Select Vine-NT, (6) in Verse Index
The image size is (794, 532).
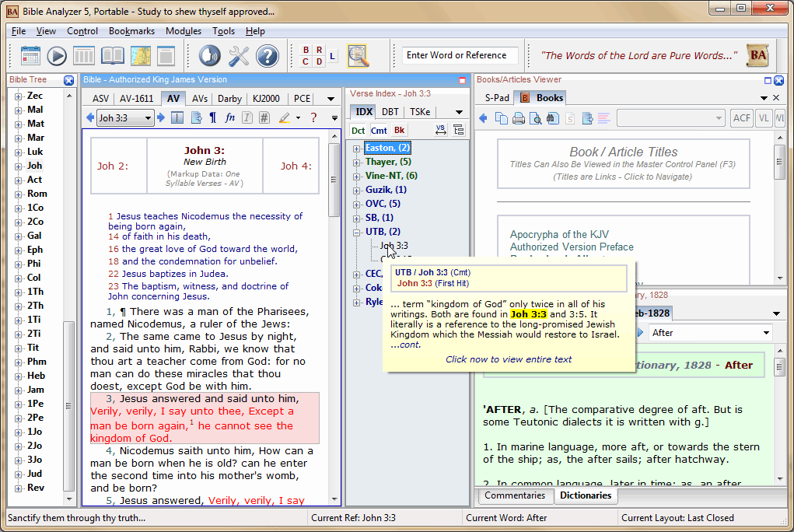coord(391,176)
